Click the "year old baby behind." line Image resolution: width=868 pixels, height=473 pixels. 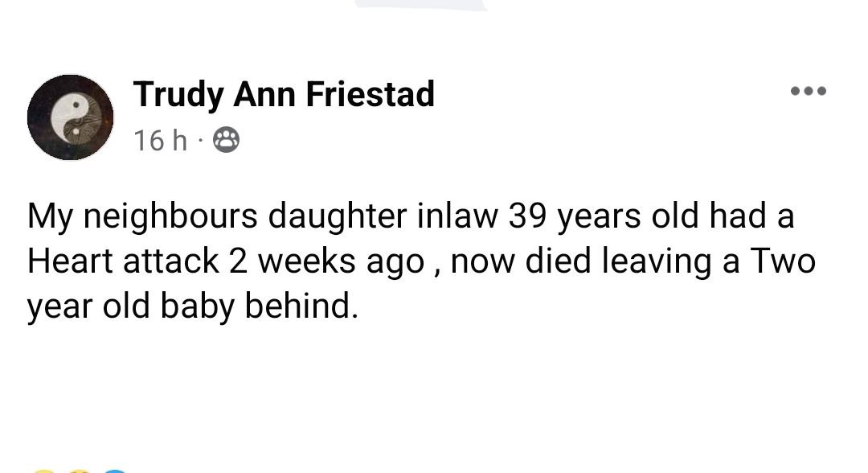(x=191, y=306)
